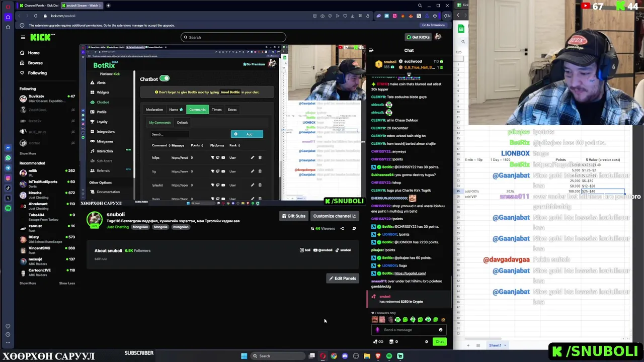Collapse the chat panel arrow
Viewport: 644px width, 362px height.
click(x=371, y=50)
